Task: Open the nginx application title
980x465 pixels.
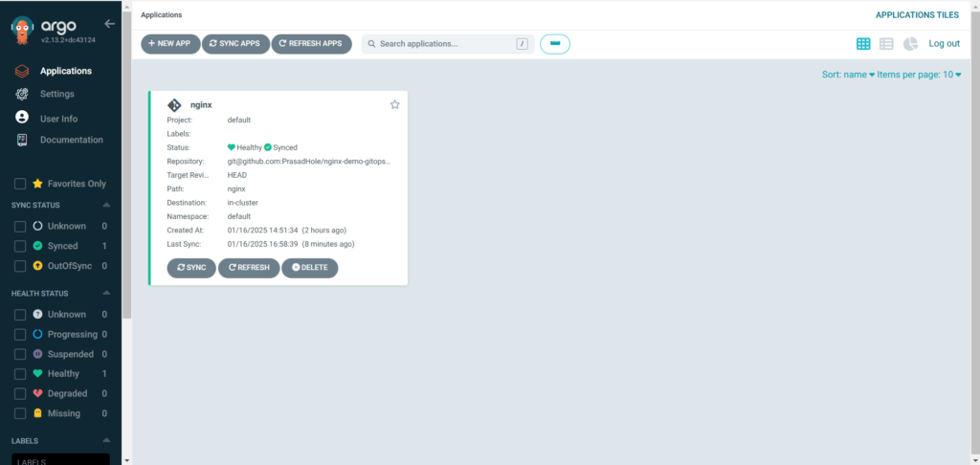Action: point(201,105)
